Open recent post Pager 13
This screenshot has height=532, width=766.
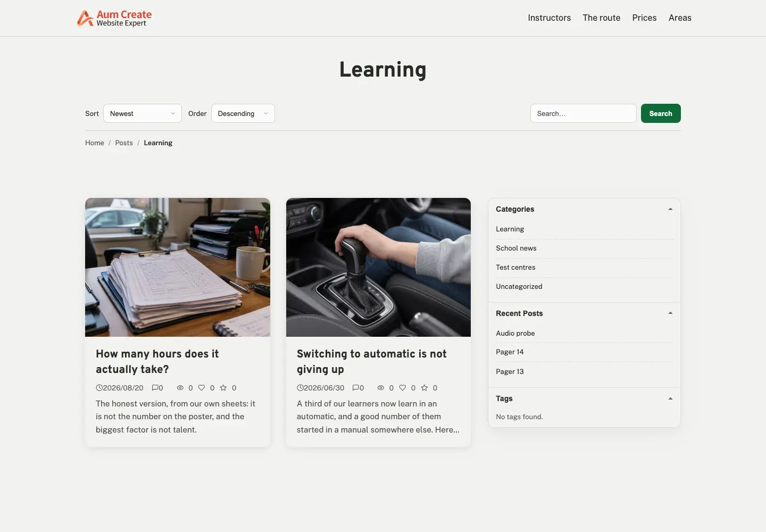pos(510,372)
